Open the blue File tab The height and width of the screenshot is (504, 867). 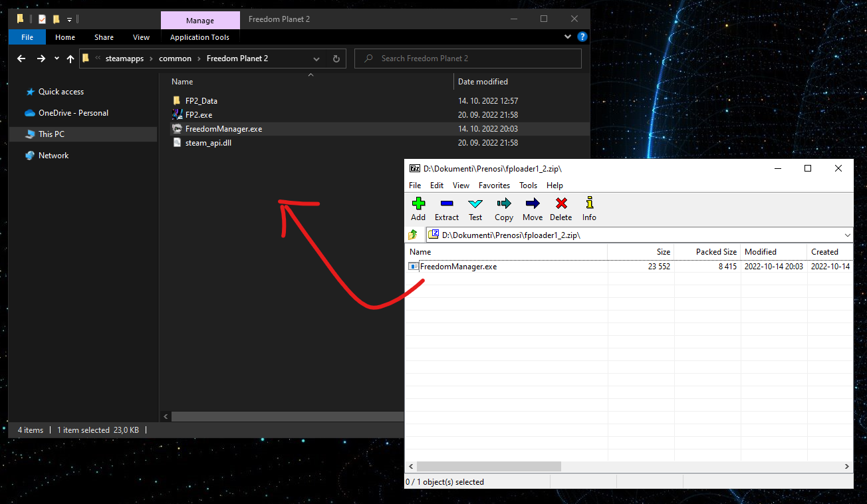click(x=27, y=37)
